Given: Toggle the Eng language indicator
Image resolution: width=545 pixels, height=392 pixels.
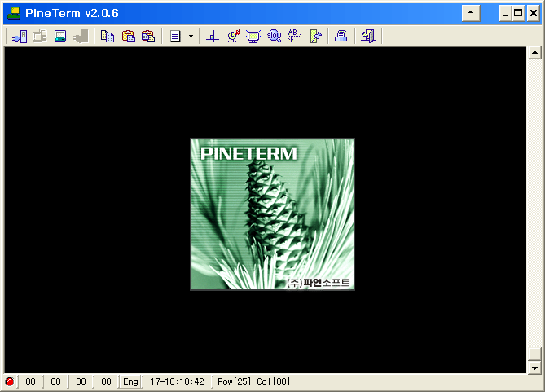Looking at the screenshot, I should tap(130, 381).
